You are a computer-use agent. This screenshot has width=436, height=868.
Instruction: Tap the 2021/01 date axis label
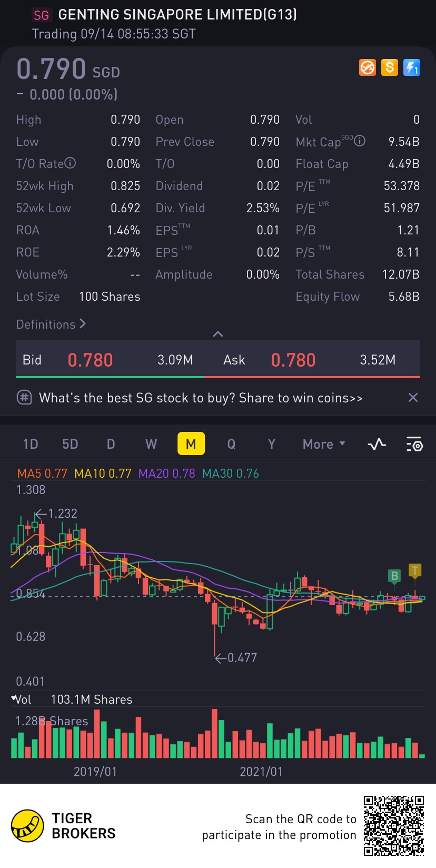click(x=261, y=772)
